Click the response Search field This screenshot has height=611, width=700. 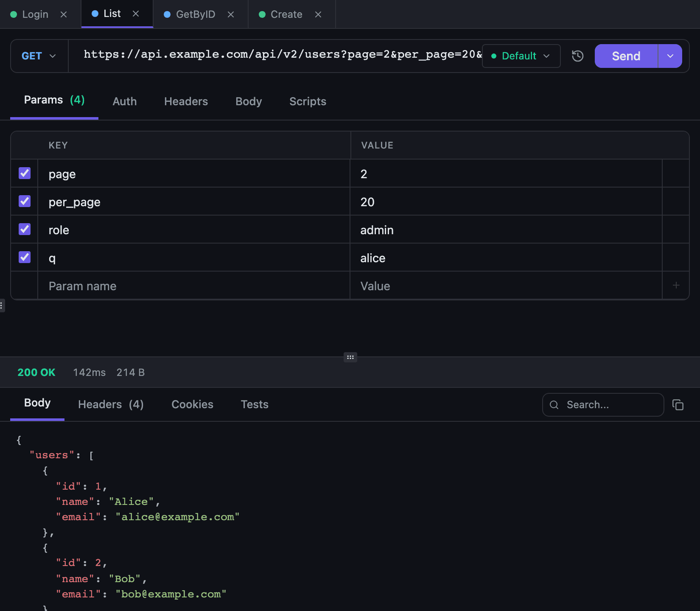point(603,405)
